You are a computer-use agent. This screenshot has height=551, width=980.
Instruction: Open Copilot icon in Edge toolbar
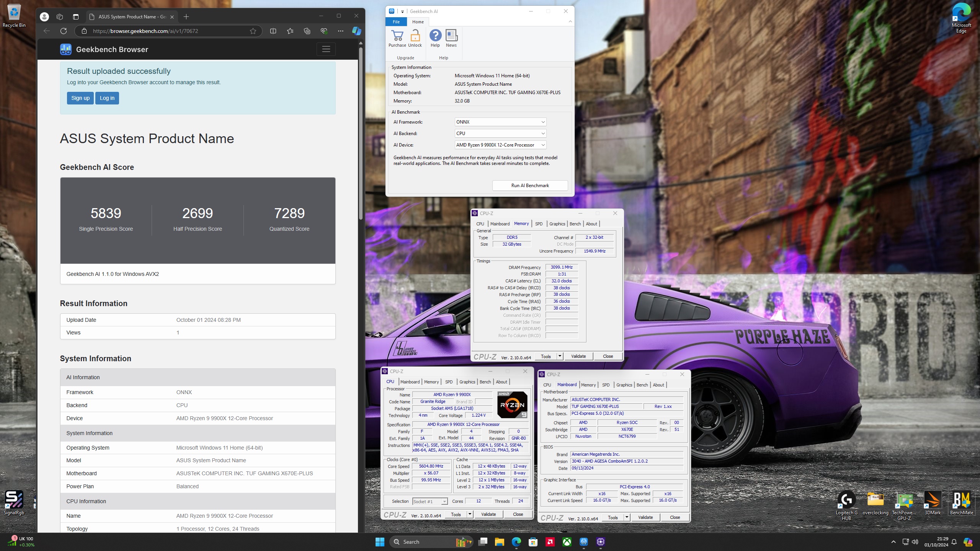click(x=356, y=31)
